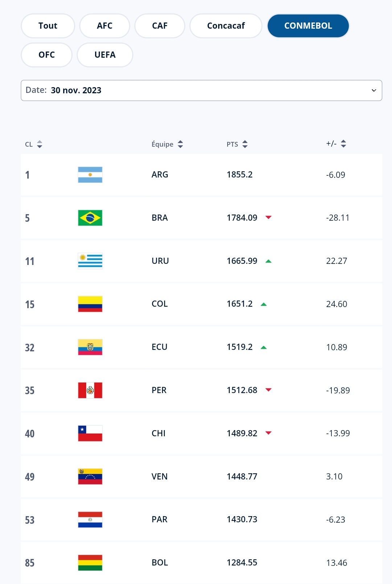392x584 pixels.
Task: Click the Brazil flag icon
Action: coord(90,218)
